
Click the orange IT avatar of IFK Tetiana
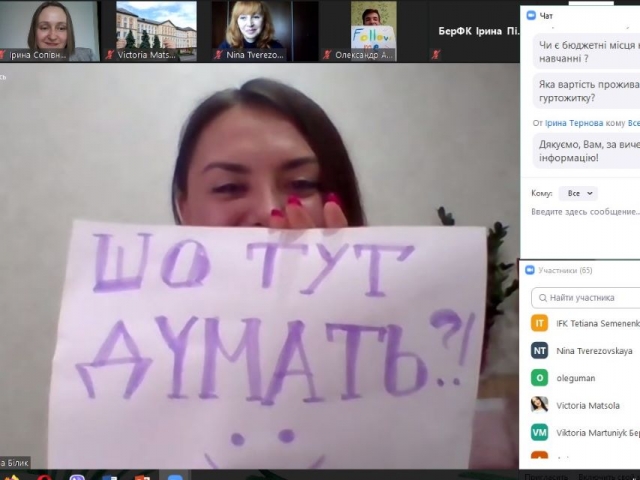[539, 323]
